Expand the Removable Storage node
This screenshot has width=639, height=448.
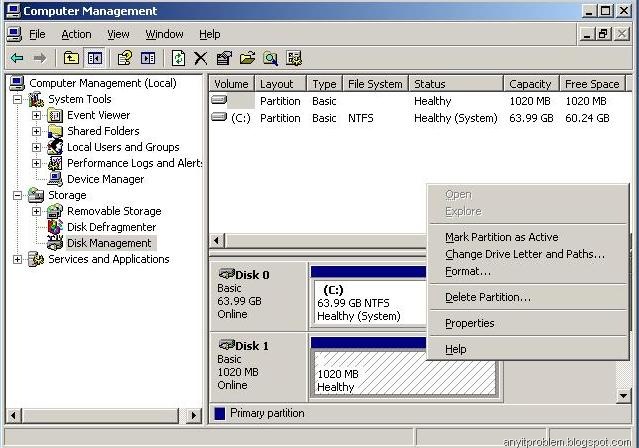point(36,211)
